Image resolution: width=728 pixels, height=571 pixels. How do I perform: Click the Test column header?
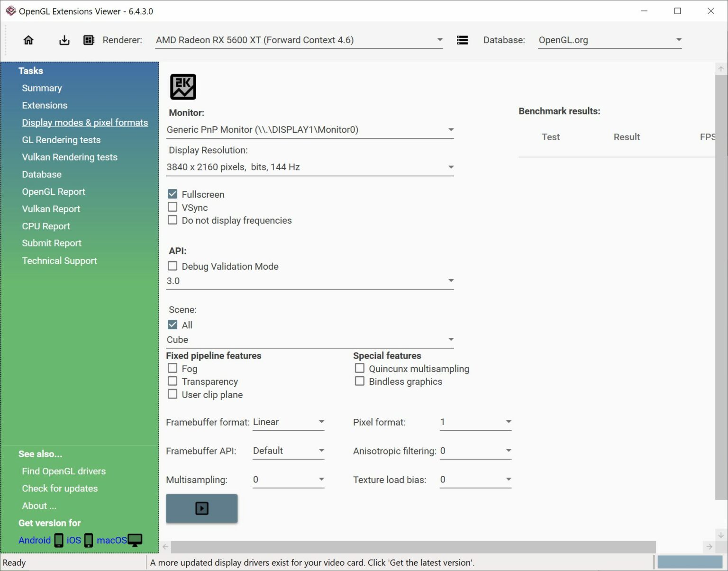point(551,137)
